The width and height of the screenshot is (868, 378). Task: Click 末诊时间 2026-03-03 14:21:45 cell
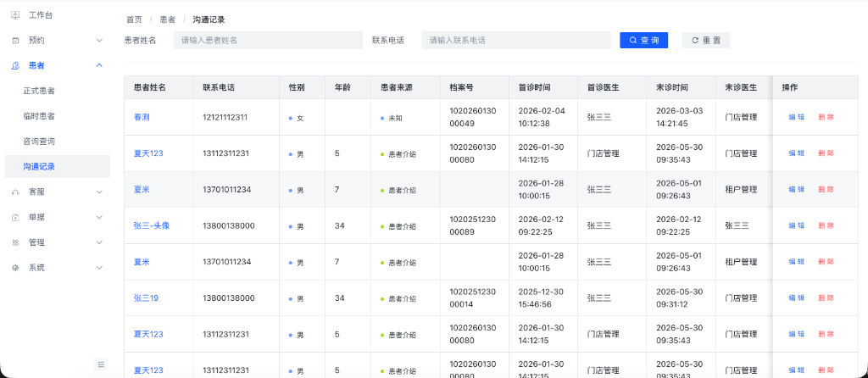point(680,117)
